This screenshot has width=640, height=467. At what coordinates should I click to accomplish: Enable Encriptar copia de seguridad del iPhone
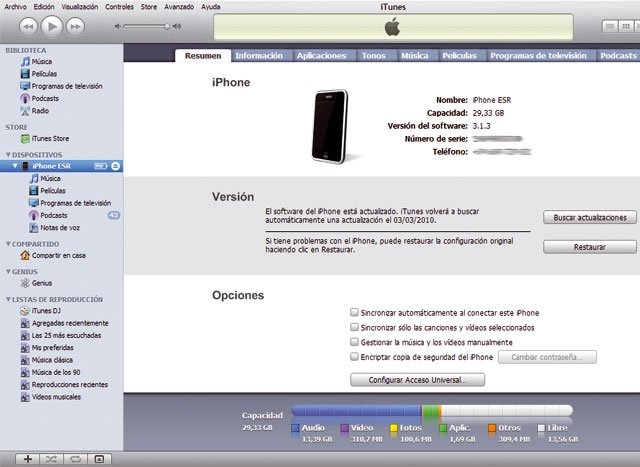[x=354, y=356]
